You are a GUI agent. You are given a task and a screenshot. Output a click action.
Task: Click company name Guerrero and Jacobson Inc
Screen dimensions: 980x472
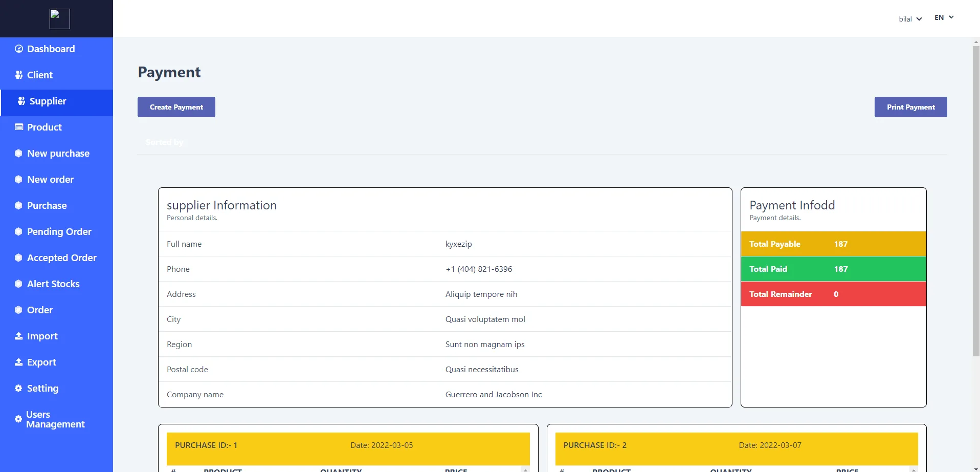(x=494, y=395)
